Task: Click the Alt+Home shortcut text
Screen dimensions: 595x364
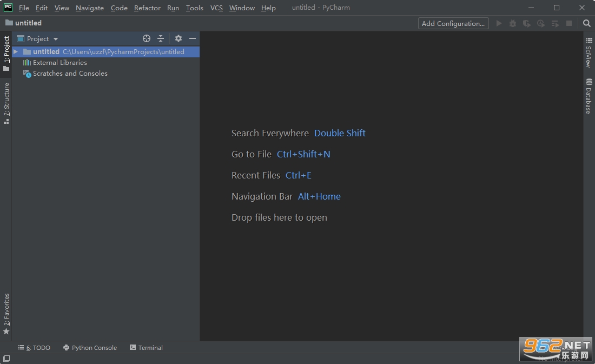Action: pyautogui.click(x=319, y=196)
